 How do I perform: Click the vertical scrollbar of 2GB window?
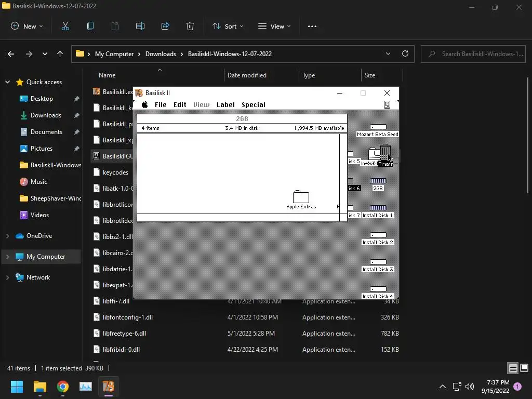[x=343, y=174]
